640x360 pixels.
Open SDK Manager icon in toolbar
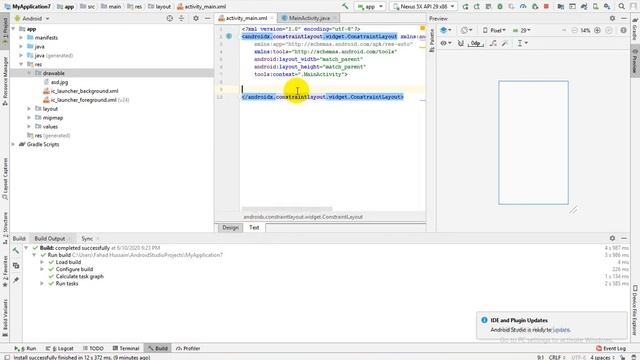pos(607,7)
